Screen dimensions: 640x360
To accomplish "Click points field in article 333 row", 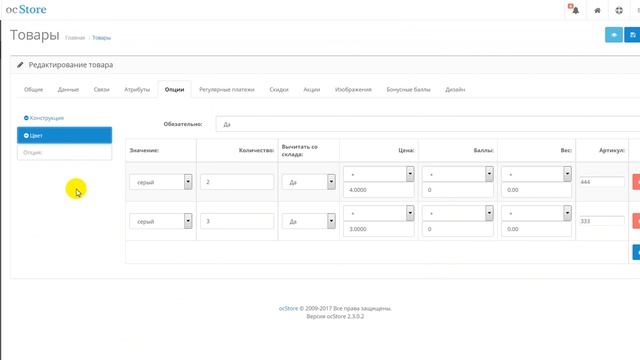I will click(x=458, y=229).
